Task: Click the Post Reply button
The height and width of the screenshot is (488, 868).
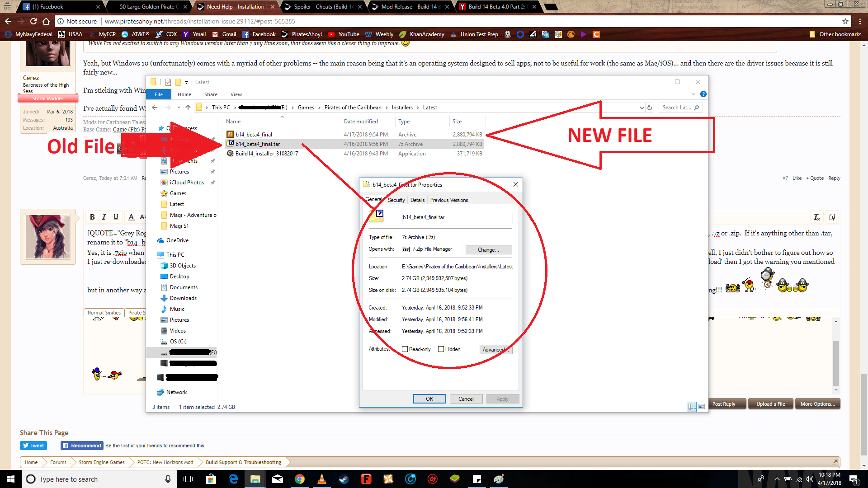Action: coord(724,404)
